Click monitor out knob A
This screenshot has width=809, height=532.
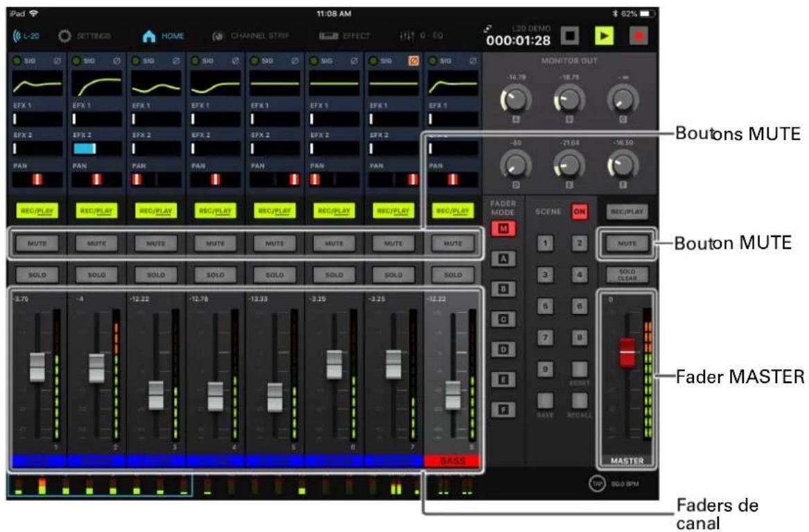(x=516, y=100)
